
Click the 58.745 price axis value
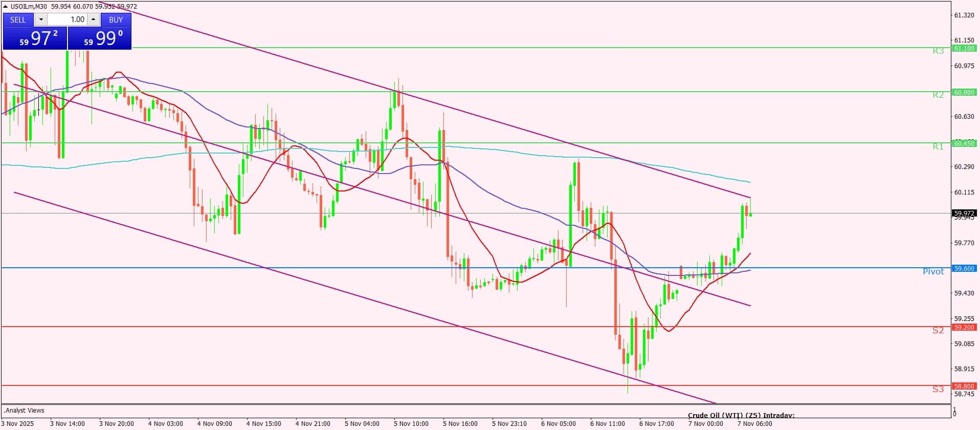point(964,394)
